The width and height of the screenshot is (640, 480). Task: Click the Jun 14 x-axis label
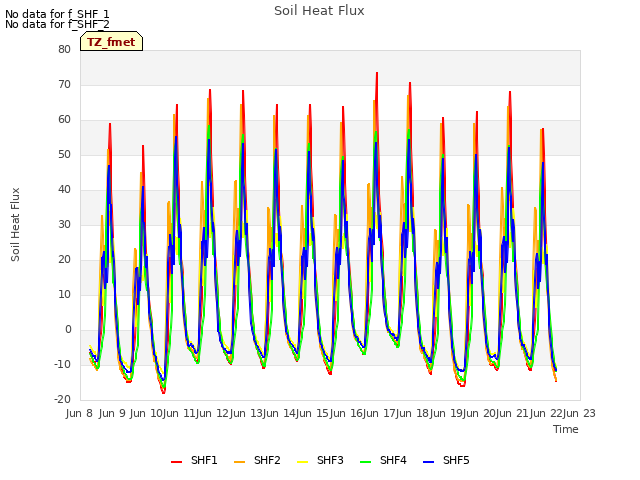(279, 413)
